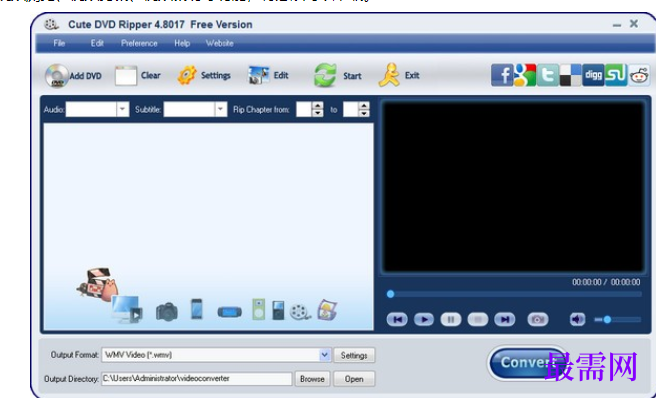This screenshot has width=656, height=398.
Task: Click the film reel icon
Action: click(x=300, y=312)
